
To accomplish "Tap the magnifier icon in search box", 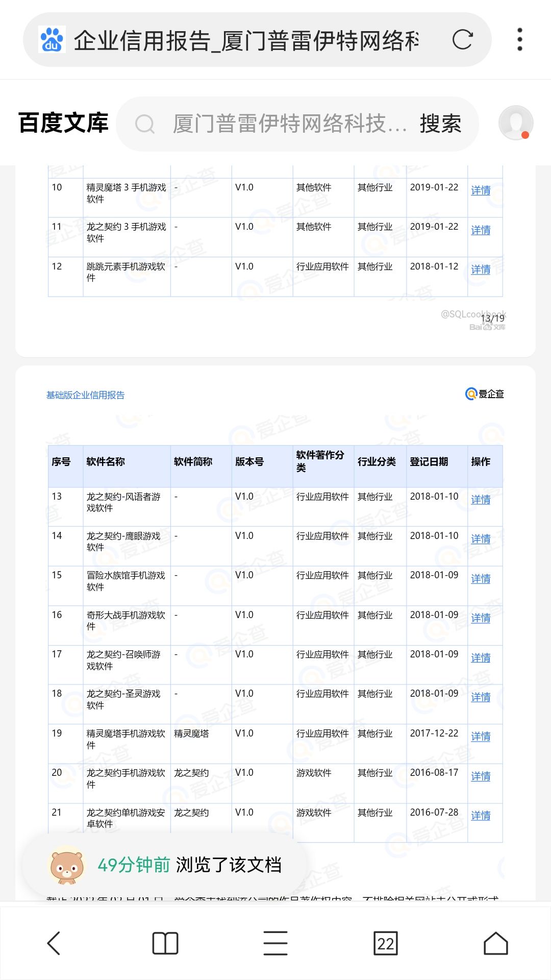I will tap(145, 124).
